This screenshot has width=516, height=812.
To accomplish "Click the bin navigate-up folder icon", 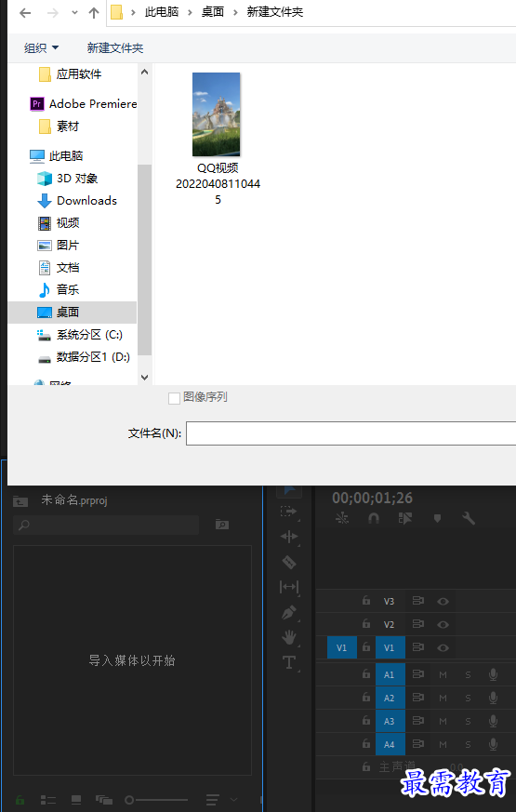I will tap(20, 500).
